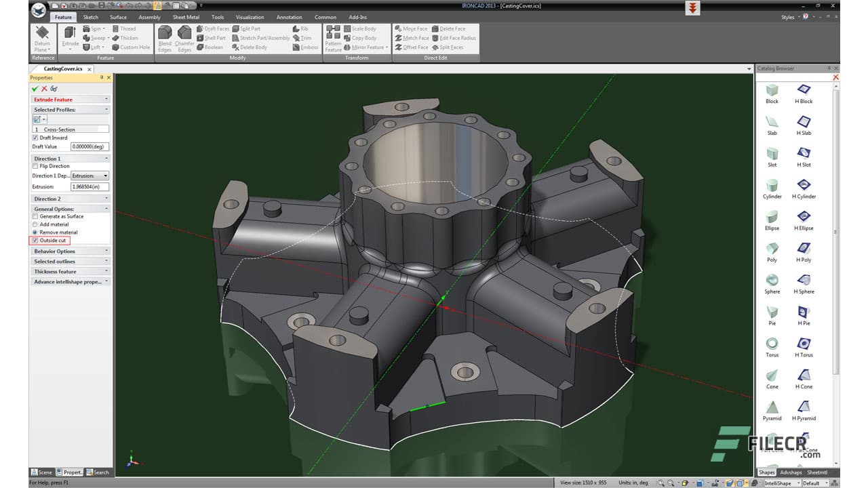Enable the Generate as Surface option
This screenshot has height=488, width=868.
coord(35,216)
